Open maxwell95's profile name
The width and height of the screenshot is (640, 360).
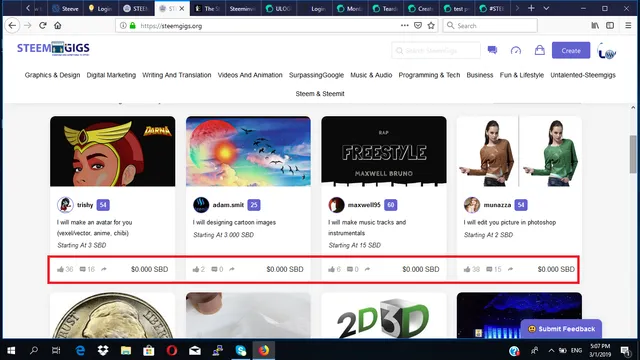pos(364,205)
